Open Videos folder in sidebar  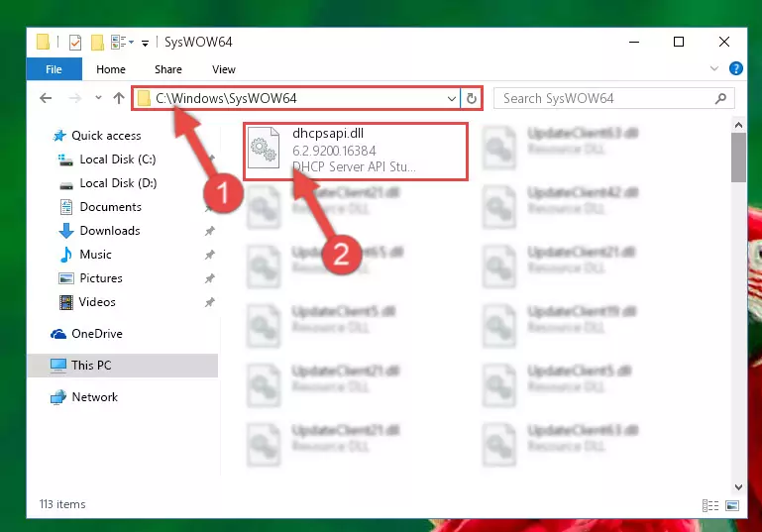97,302
